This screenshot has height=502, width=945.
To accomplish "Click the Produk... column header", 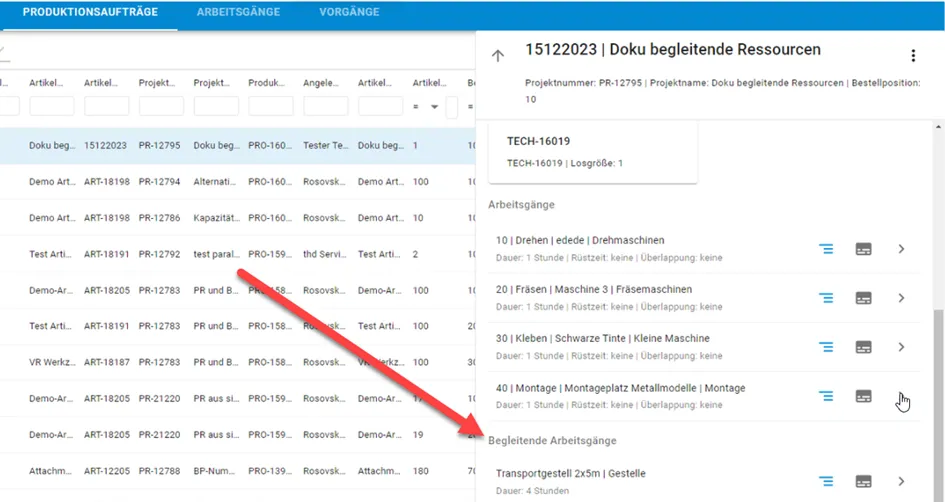I will coord(266,83).
